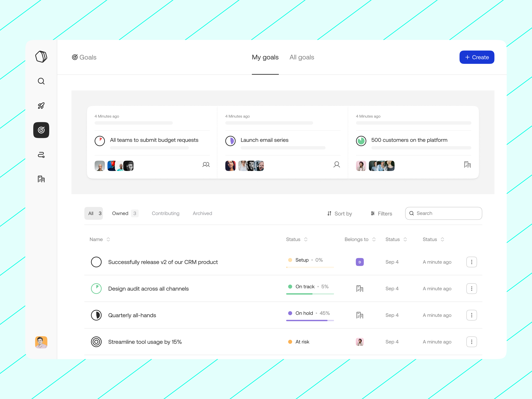Open more options for Streamline tool usage row
Image resolution: width=532 pixels, height=399 pixels.
(471, 342)
